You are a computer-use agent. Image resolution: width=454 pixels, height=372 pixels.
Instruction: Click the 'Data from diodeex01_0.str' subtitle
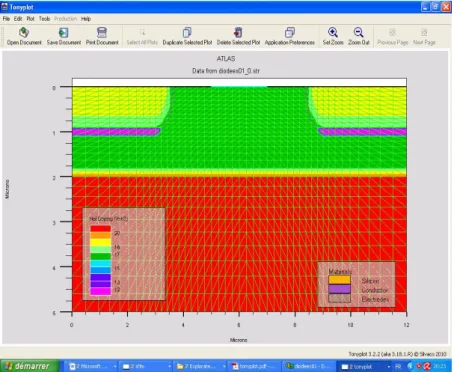tap(226, 71)
